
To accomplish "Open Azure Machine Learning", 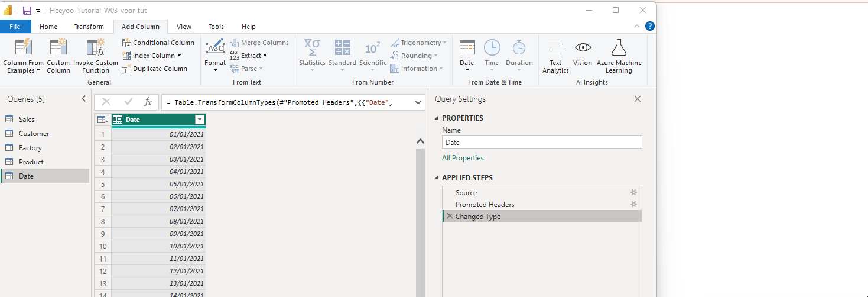I will [619, 56].
